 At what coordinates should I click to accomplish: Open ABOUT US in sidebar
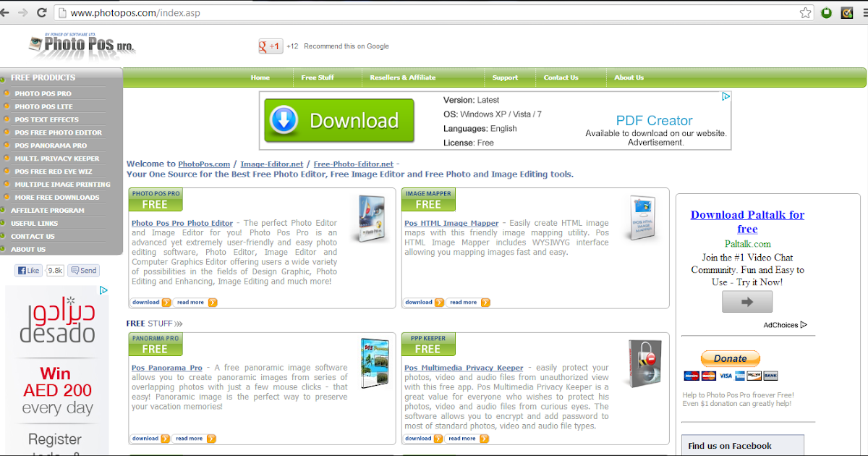click(x=28, y=250)
